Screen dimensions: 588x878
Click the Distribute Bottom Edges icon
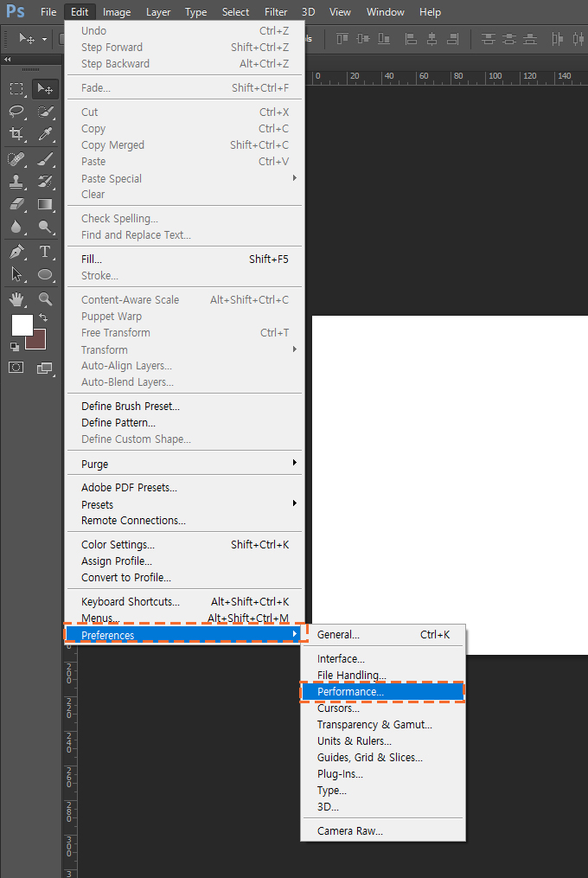click(x=530, y=39)
